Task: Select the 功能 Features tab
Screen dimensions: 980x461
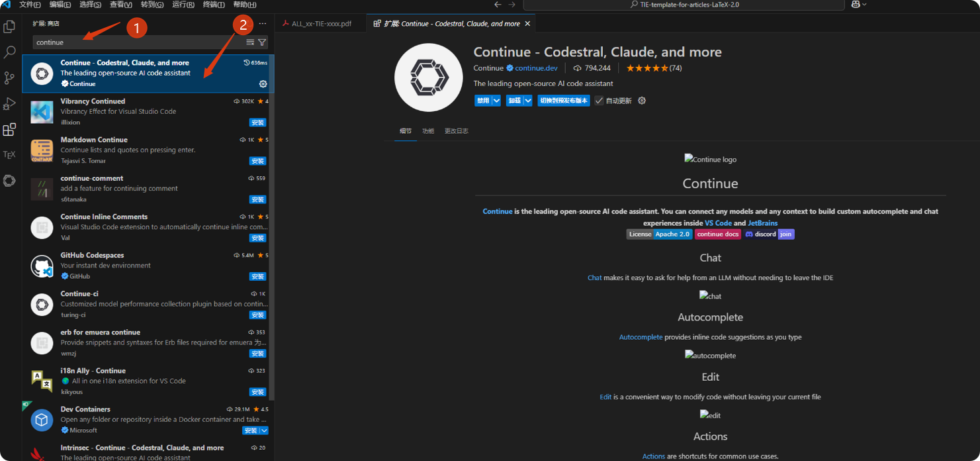Action: [428, 131]
